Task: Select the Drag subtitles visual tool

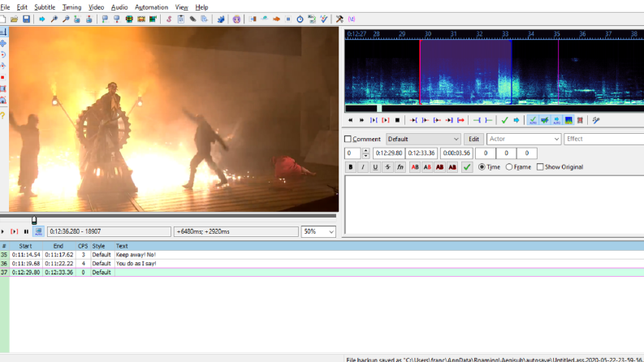Action: (x=3, y=43)
